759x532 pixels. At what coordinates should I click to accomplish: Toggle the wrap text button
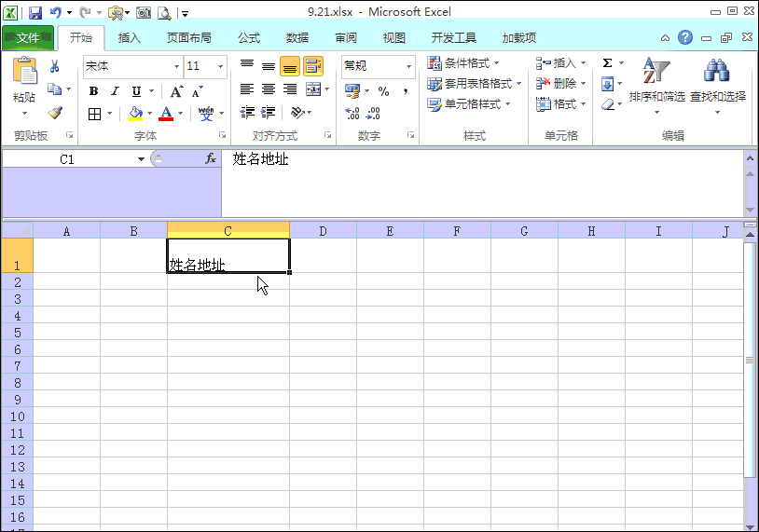point(312,66)
